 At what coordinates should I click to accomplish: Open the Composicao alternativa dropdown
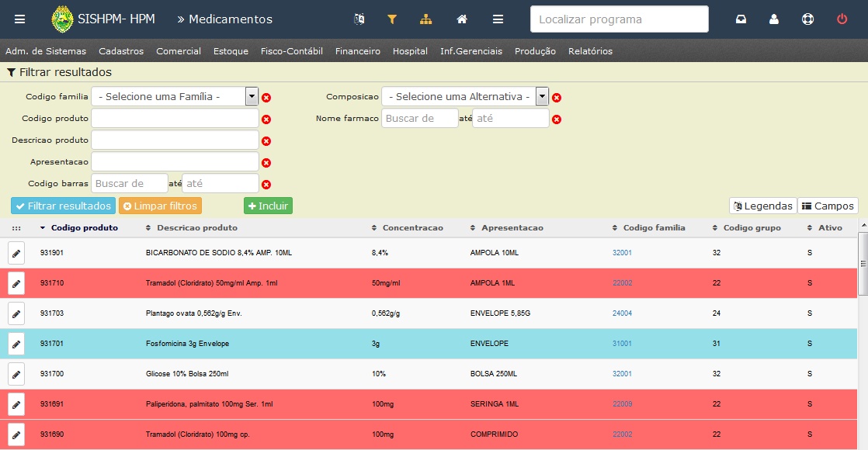[465, 96]
